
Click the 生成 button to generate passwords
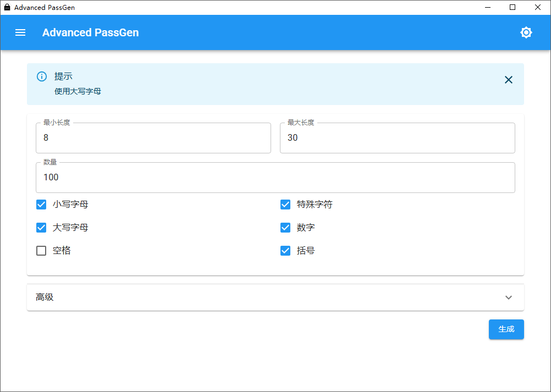pyautogui.click(x=506, y=329)
